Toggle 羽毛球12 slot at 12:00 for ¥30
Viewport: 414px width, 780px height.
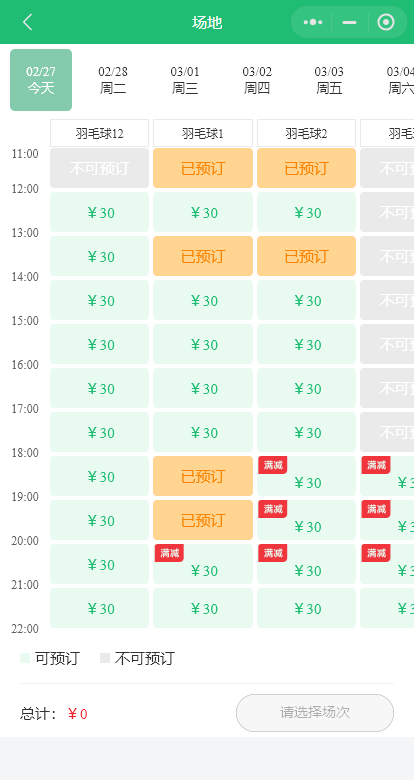[x=100, y=212]
